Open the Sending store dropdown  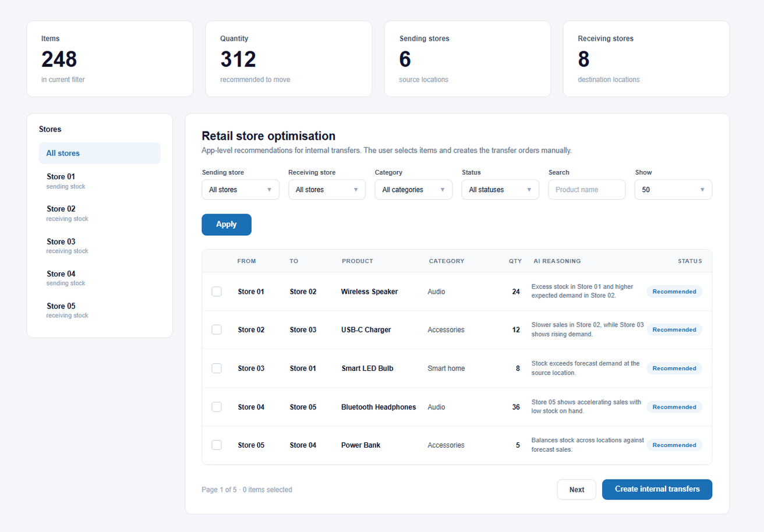tap(240, 190)
